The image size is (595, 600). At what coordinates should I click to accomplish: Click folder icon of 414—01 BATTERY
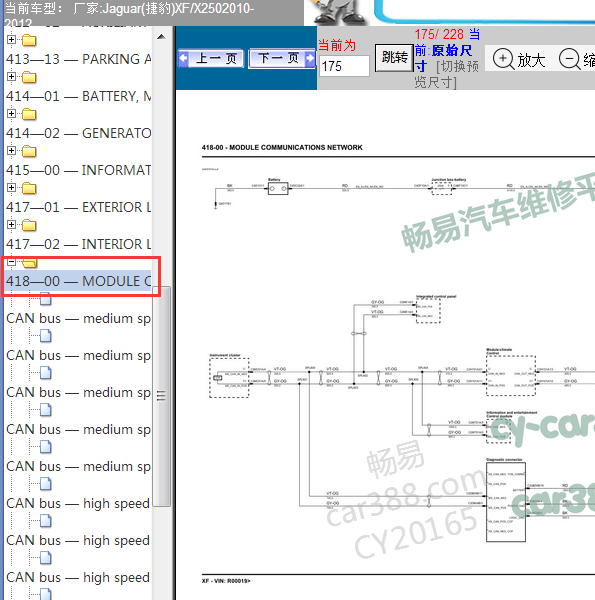pyautogui.click(x=29, y=77)
